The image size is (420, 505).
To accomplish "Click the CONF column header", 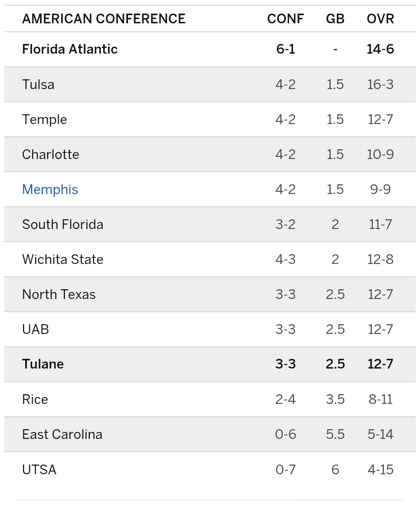I will [x=285, y=19].
